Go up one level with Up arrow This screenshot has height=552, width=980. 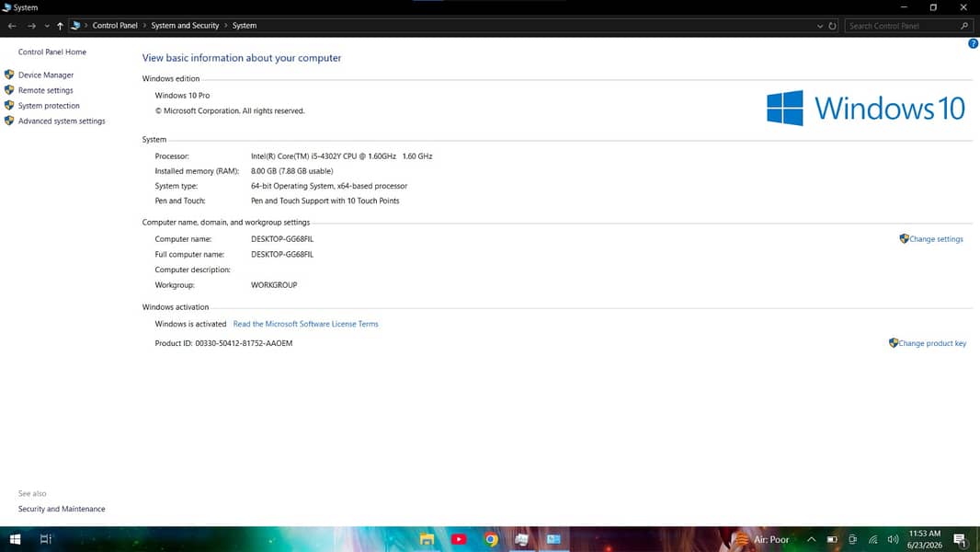coord(60,26)
